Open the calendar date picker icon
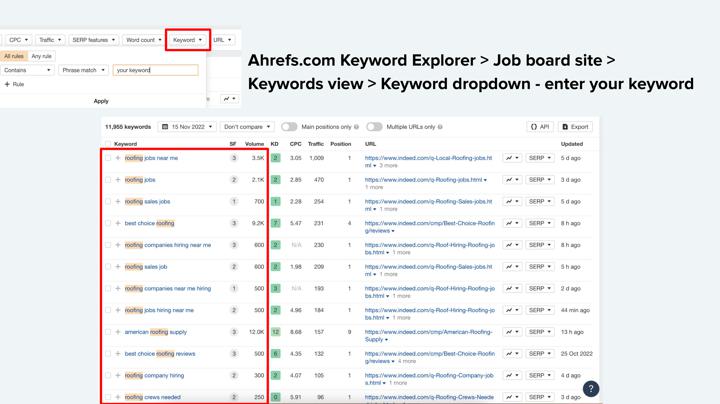The height and width of the screenshot is (404, 720). (x=165, y=127)
